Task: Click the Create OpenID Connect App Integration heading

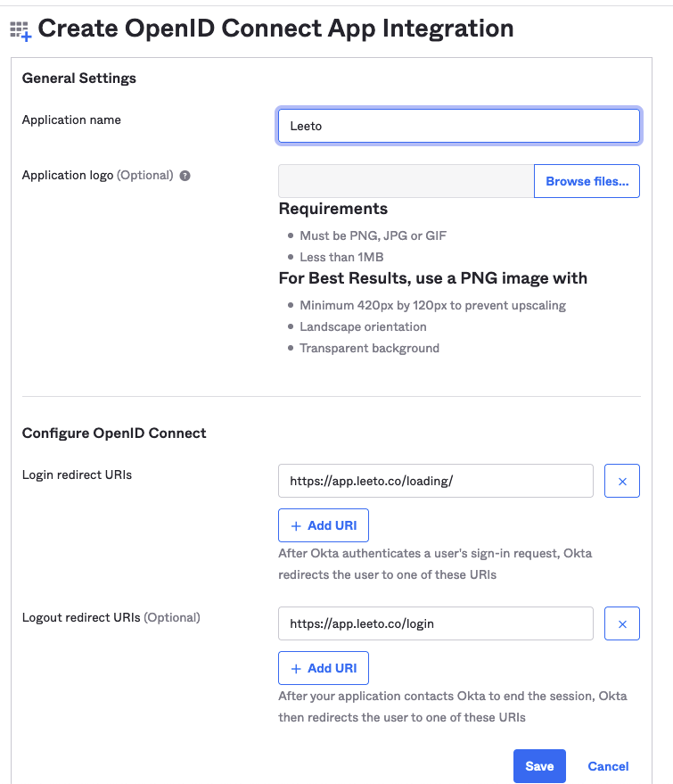Action: tap(275, 29)
